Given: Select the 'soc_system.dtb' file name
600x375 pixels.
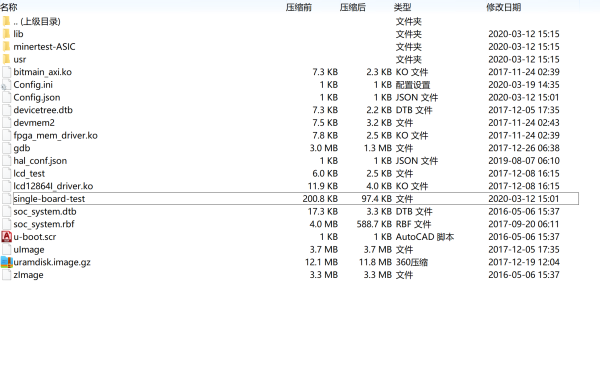Looking at the screenshot, I should tap(45, 211).
